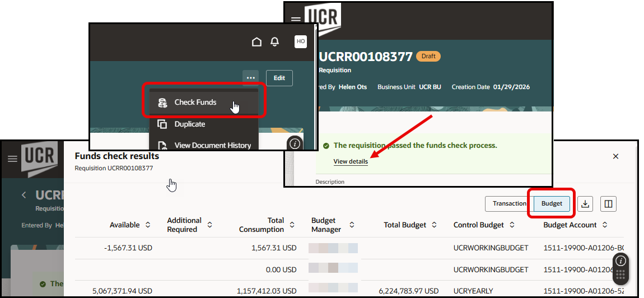Image resolution: width=644 pixels, height=298 pixels.
Task: Open the column layout icon
Action: pos(608,203)
